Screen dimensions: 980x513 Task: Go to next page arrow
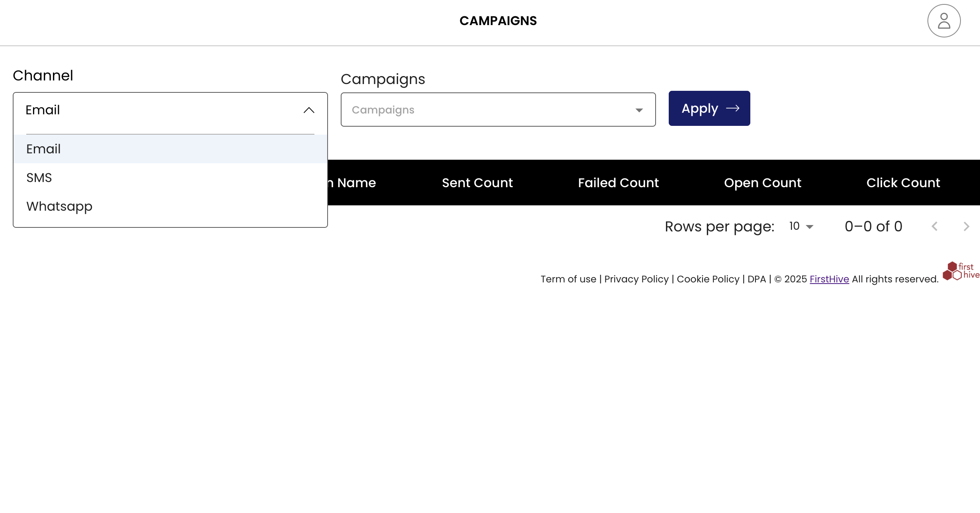click(966, 226)
